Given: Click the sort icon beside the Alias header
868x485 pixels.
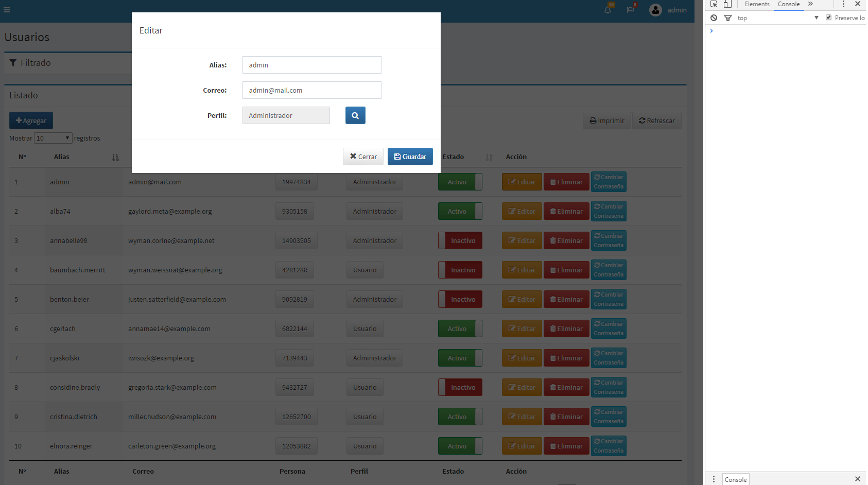Looking at the screenshot, I should point(115,157).
